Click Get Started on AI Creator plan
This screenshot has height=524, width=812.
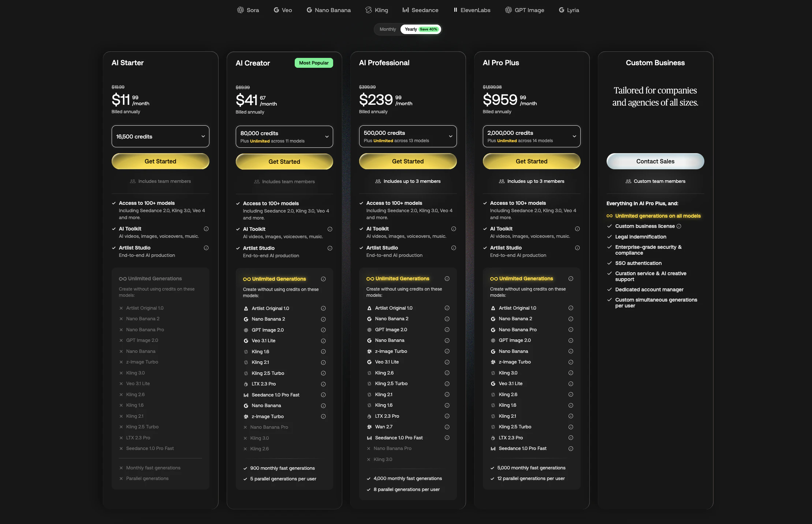click(x=284, y=162)
